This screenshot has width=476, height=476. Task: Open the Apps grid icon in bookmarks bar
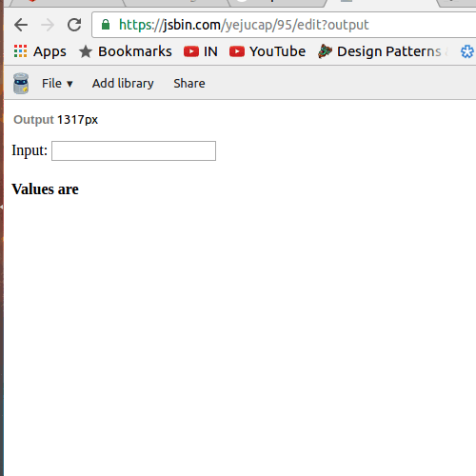pos(20,51)
